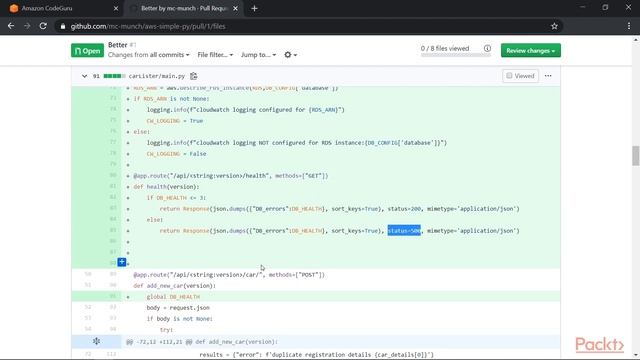This screenshot has width=640, height=360.
Task: Copy carlister/main.py file path
Action: point(193,76)
